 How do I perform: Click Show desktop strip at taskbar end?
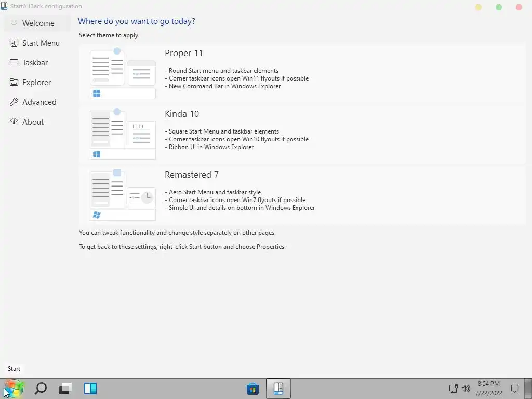click(x=528, y=389)
